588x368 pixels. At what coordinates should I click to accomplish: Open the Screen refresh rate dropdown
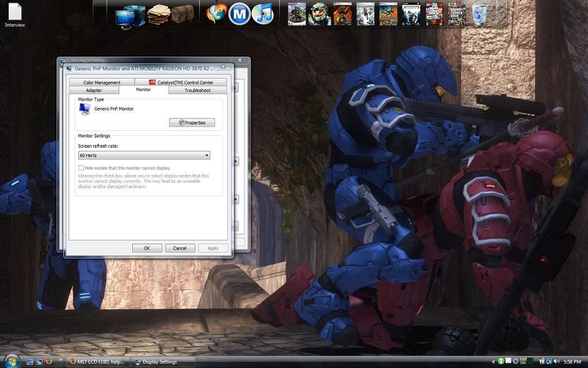[x=144, y=155]
